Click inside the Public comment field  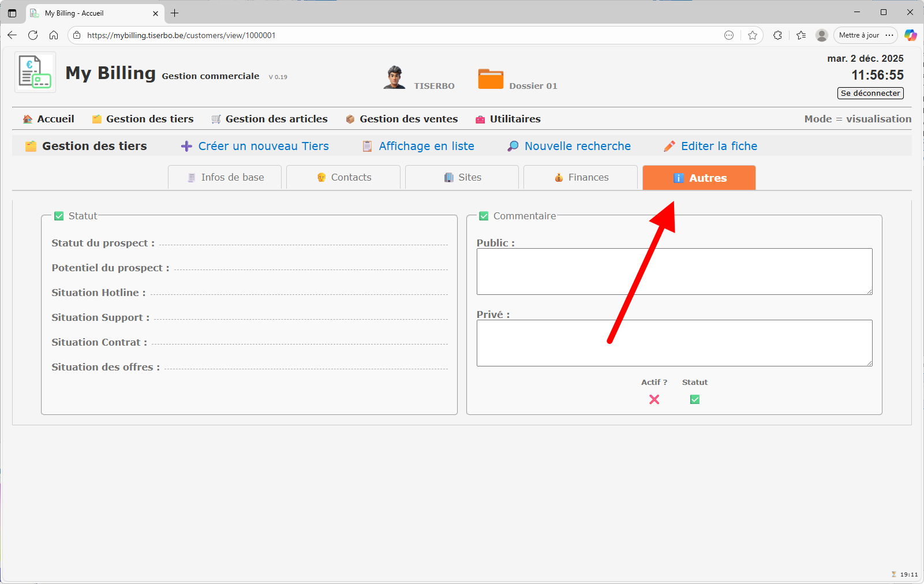674,272
